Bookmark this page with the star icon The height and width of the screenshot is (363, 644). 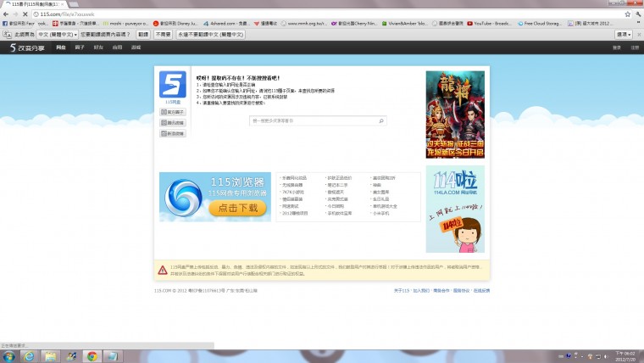tap(628, 14)
